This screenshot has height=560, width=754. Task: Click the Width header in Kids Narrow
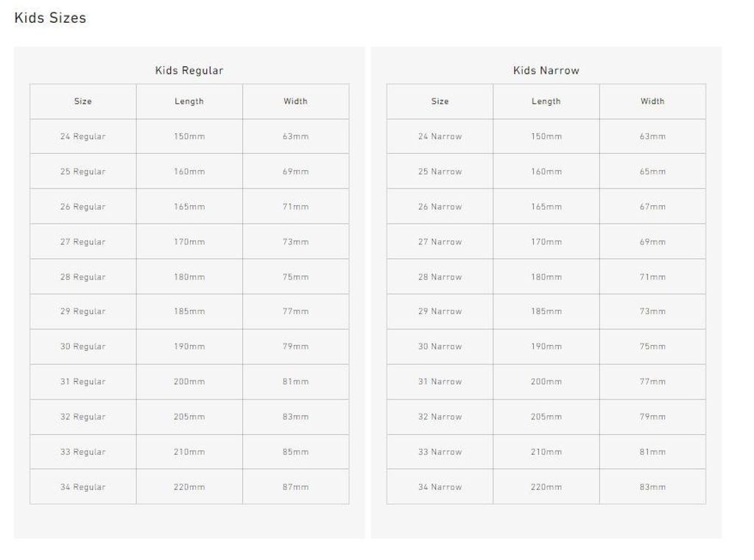coord(652,102)
